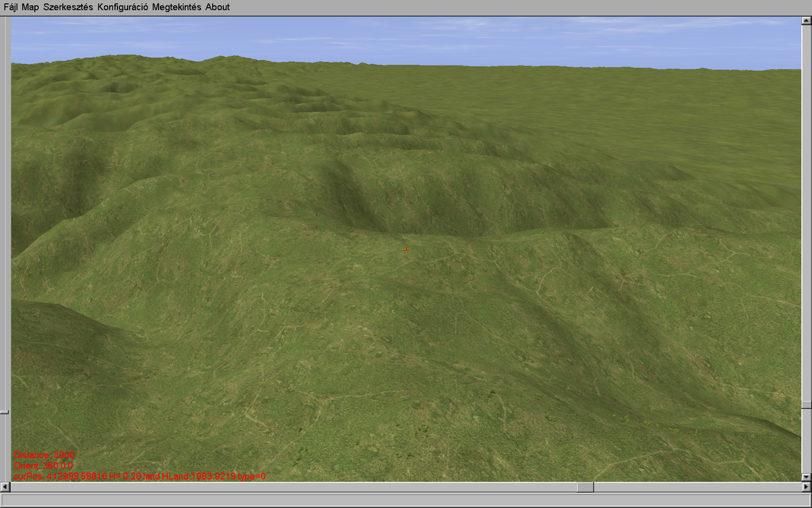Viewport: 812px width, 508px height.
Task: Click the vertical scrollbar track above thumb
Action: click(x=806, y=213)
